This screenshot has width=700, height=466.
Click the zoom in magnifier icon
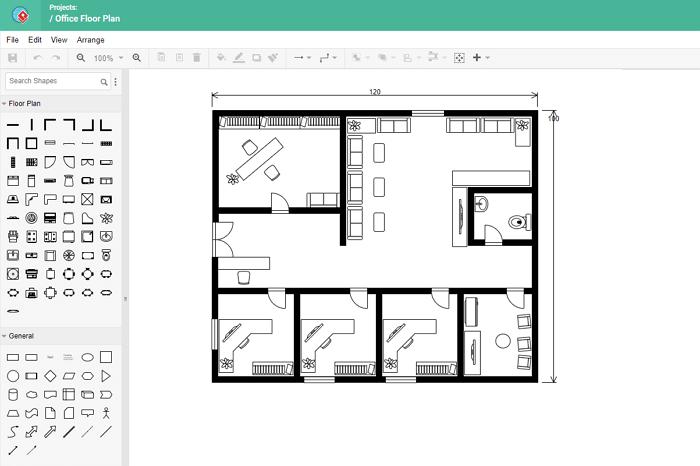pos(137,58)
